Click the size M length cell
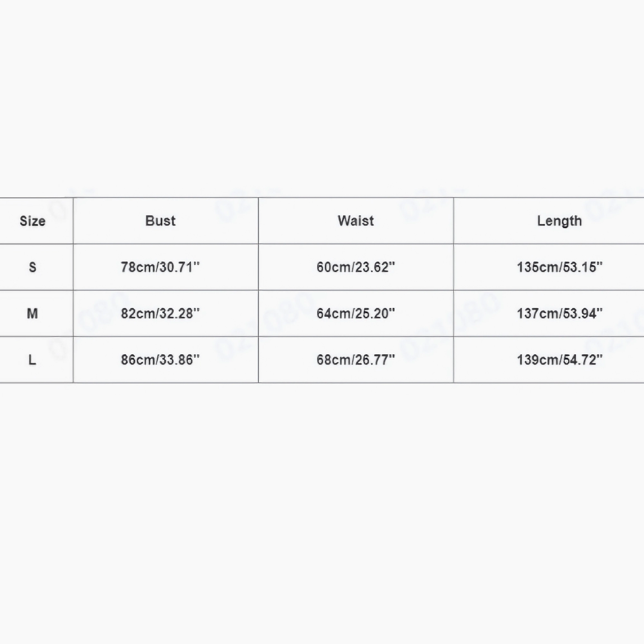 [x=559, y=314]
